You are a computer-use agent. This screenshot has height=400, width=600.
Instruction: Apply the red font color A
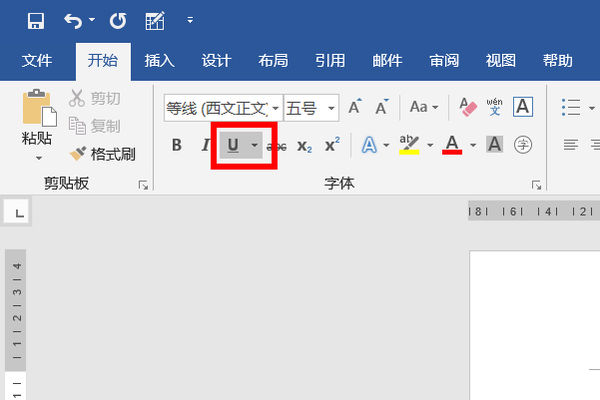tap(452, 145)
